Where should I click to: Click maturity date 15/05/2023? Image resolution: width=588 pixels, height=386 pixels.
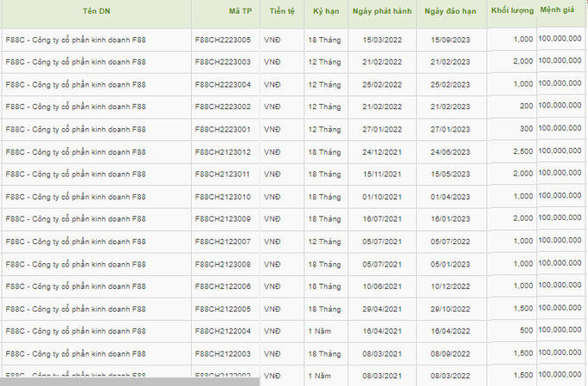point(451,174)
